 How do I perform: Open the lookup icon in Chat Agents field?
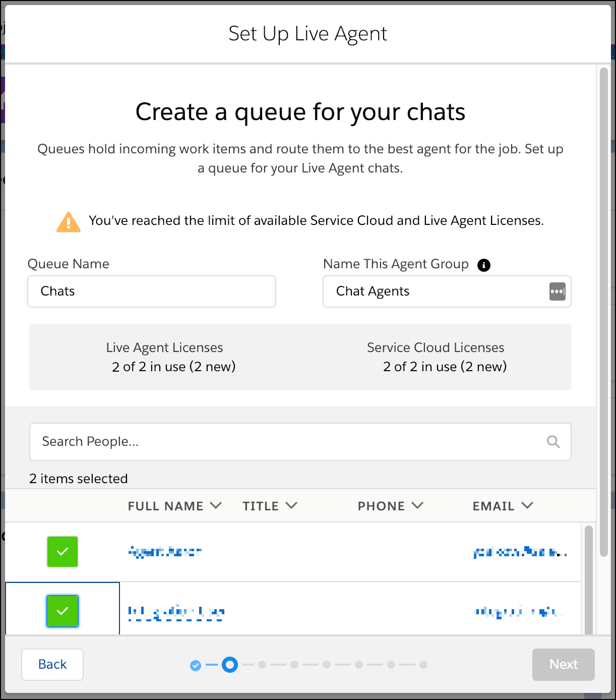(557, 291)
